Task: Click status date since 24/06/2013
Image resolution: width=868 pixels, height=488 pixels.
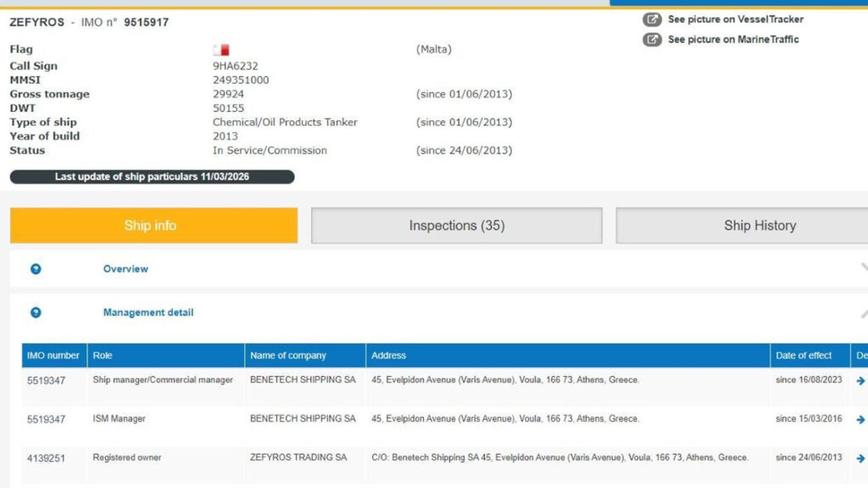Action: [465, 151]
